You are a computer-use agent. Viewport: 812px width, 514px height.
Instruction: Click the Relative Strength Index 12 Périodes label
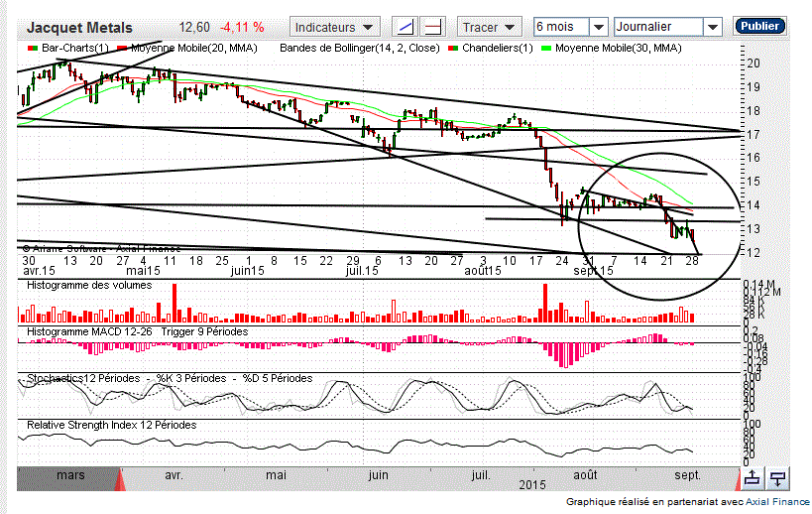click(x=112, y=425)
